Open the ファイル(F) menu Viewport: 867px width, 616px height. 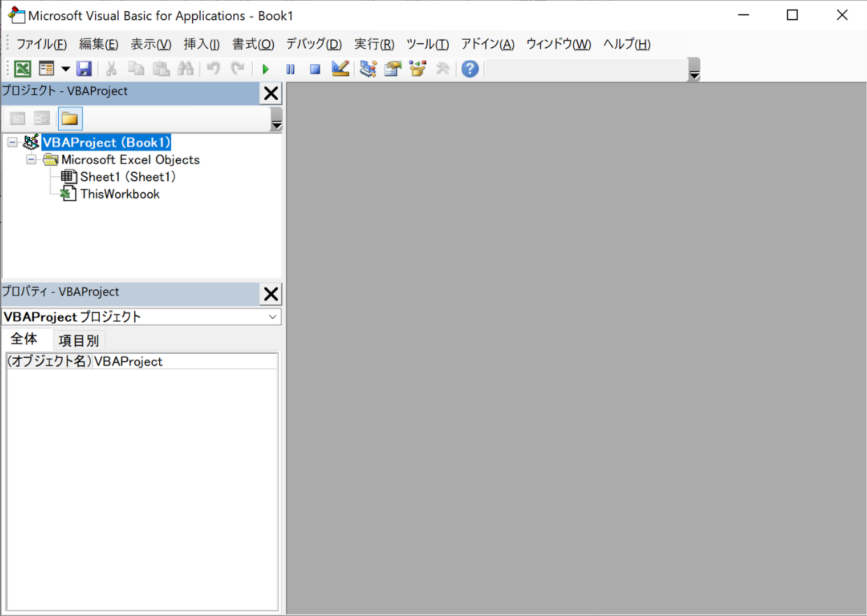pos(41,44)
